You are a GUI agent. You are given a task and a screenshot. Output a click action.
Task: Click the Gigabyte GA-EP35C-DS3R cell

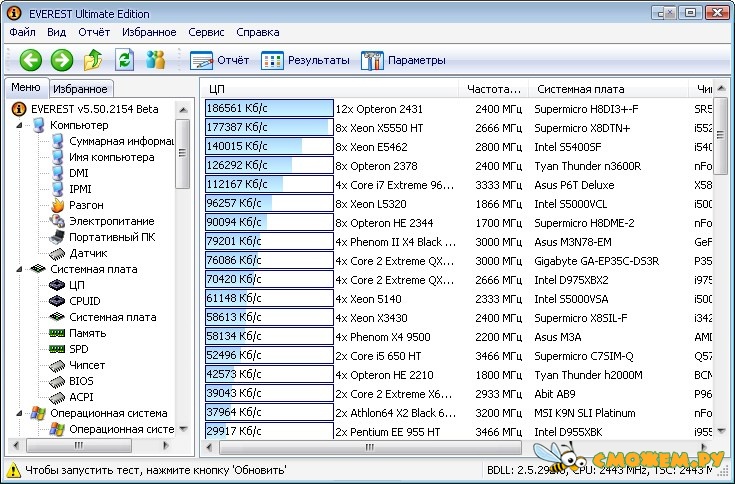[597, 261]
